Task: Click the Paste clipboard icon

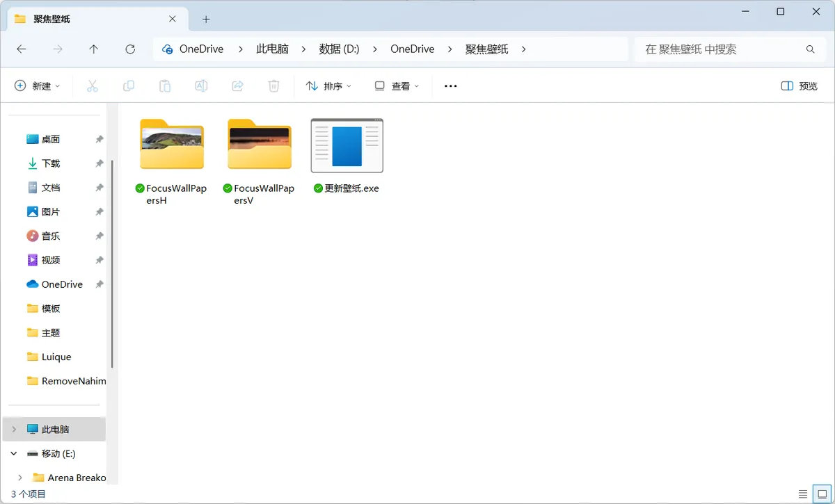Action: (x=165, y=86)
